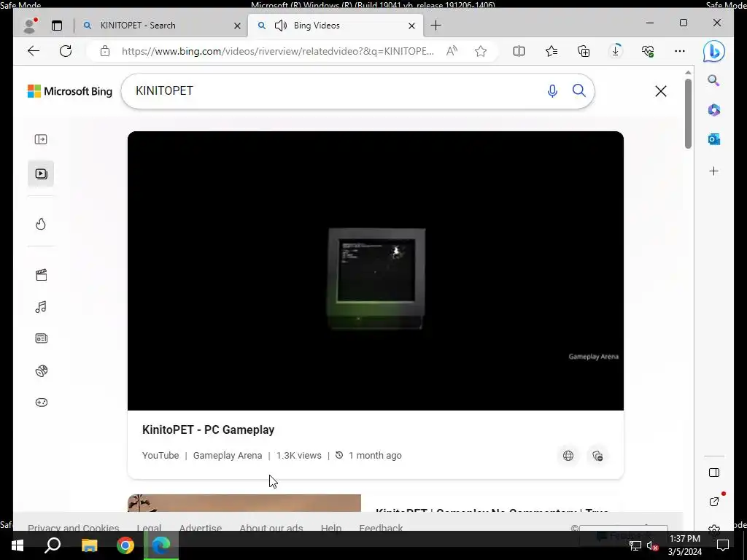Click the page vertical scrollbar
The width and height of the screenshot is (747, 560).
[688, 113]
